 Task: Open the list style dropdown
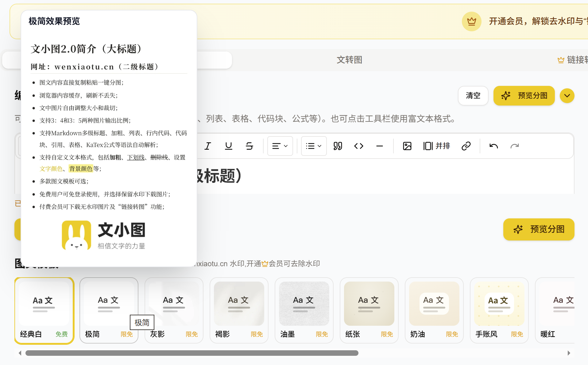tap(314, 146)
